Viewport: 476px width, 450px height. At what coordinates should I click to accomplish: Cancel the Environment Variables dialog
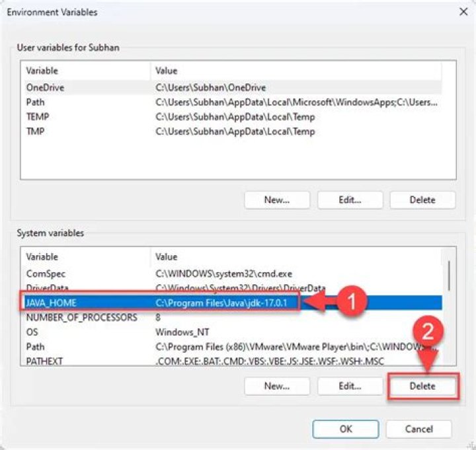click(418, 429)
